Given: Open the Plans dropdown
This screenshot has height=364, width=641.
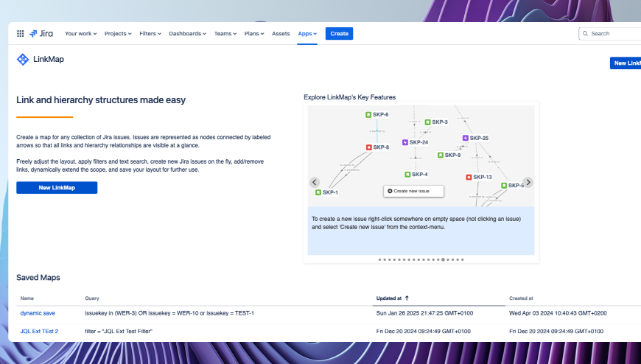Looking at the screenshot, I should pos(254,34).
